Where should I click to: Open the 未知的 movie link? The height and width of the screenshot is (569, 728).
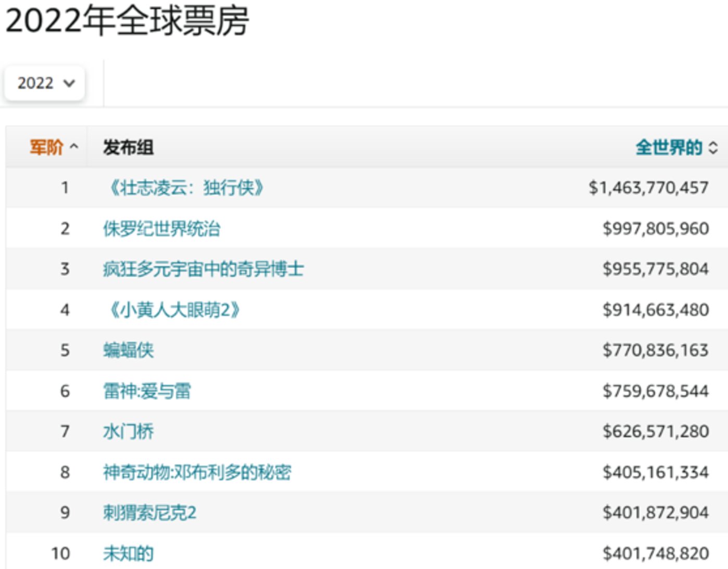click(129, 553)
